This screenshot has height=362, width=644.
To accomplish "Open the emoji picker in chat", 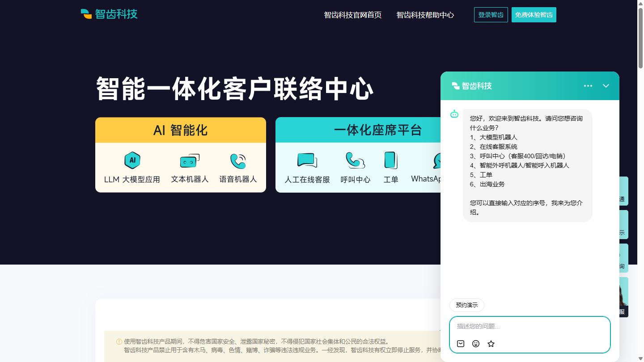I will click(x=476, y=344).
